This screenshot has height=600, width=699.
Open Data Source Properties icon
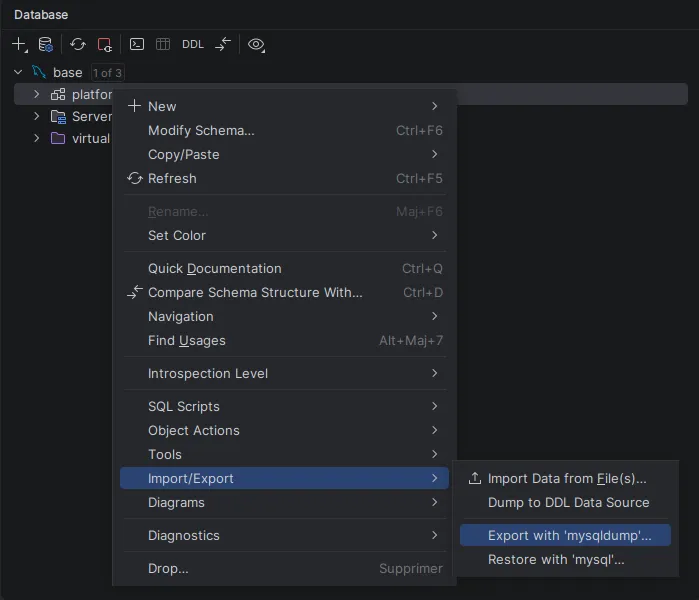(45, 45)
